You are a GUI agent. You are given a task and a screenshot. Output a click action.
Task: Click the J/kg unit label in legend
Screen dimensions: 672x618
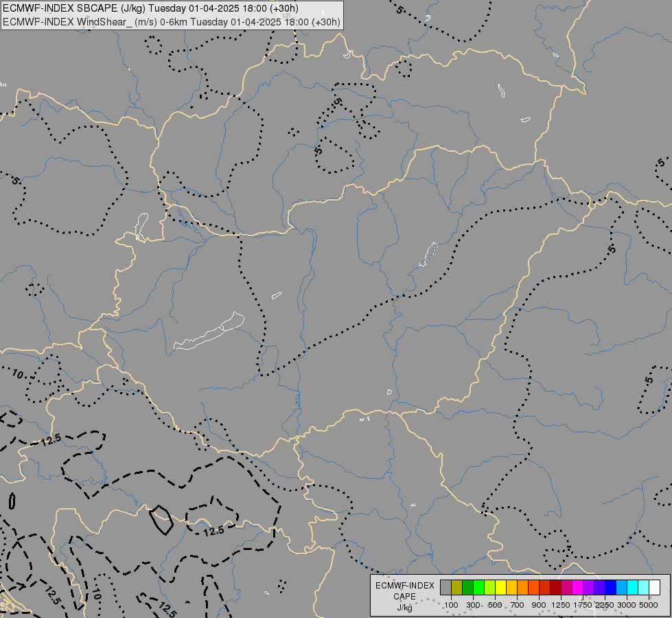point(404,608)
